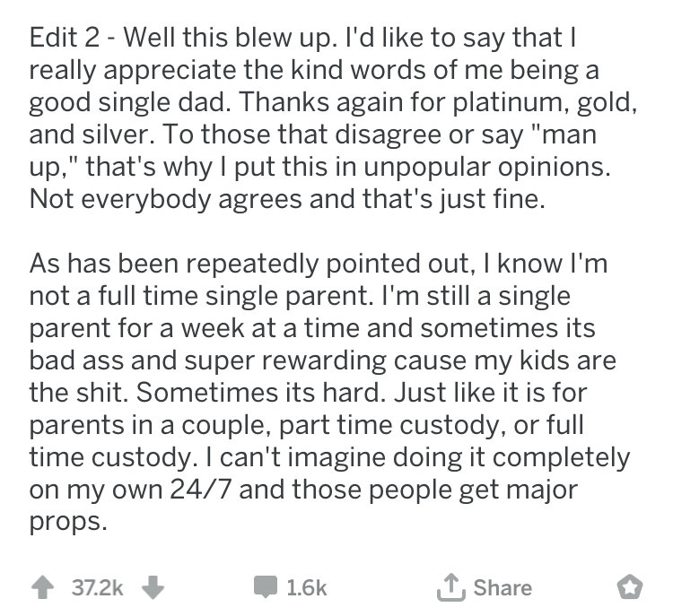Click the line starting "really appreciate the kind"
The height and width of the screenshot is (616, 673).
tap(314, 70)
